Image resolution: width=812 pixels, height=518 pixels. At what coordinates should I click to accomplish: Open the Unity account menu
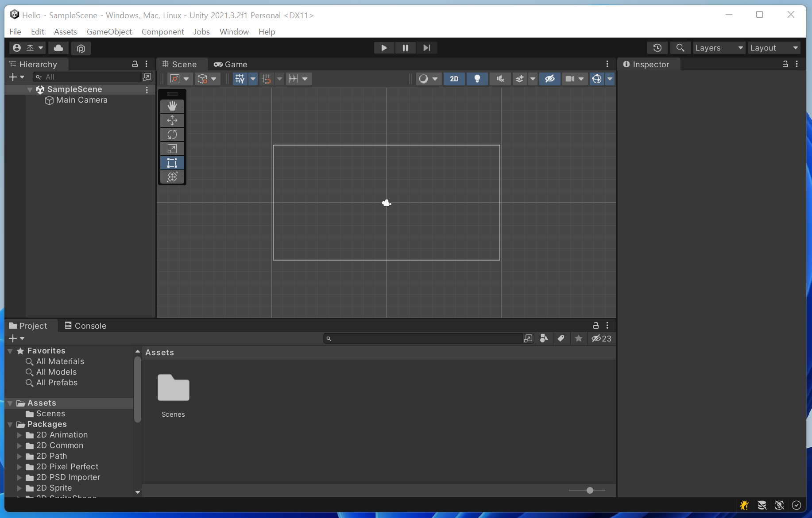click(x=28, y=48)
